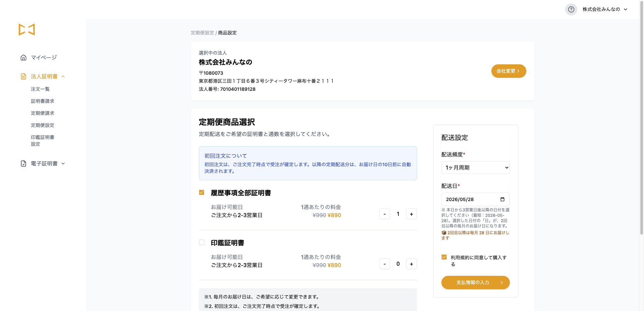Image resolution: width=644 pixels, height=311 pixels.
Task: Increase 履歴事項全部証明書 quantity with plus
Action: pos(412,214)
